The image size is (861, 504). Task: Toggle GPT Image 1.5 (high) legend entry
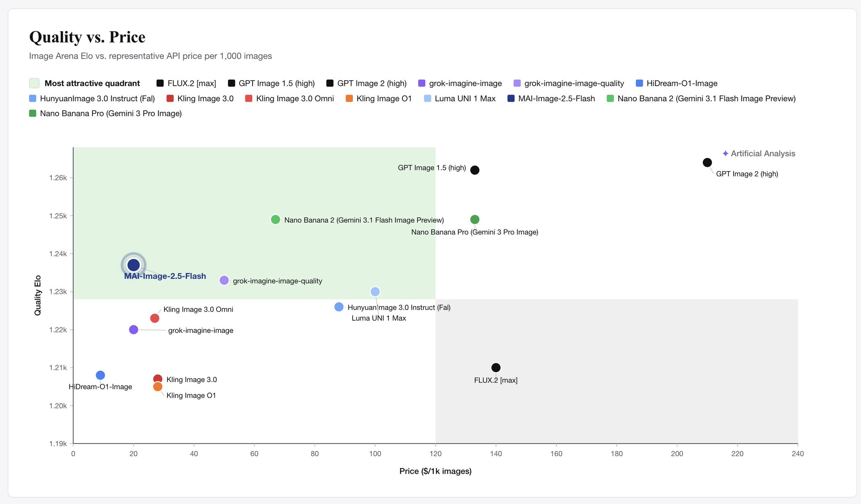(x=271, y=83)
